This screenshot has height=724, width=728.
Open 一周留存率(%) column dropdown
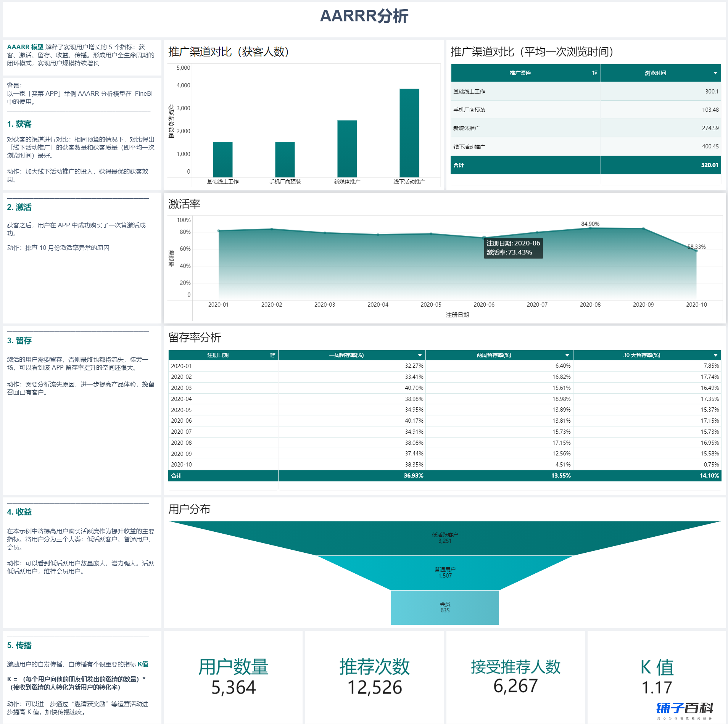[x=420, y=355]
